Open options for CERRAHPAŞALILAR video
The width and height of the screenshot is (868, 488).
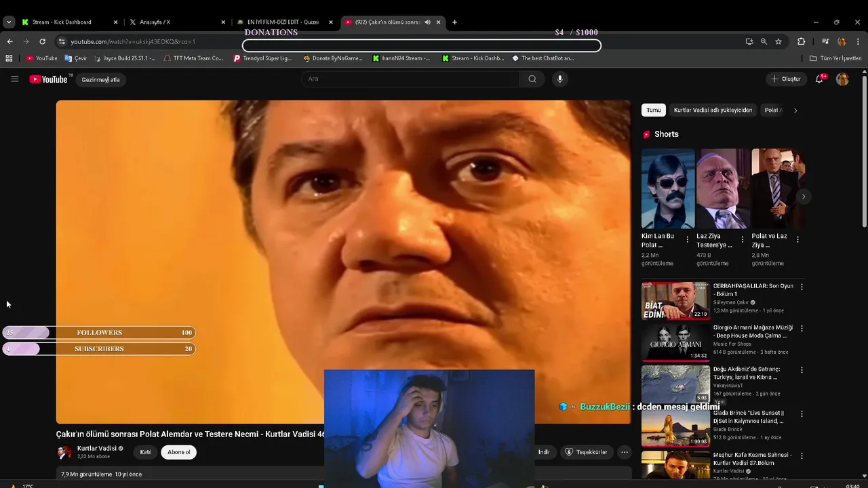(802, 287)
